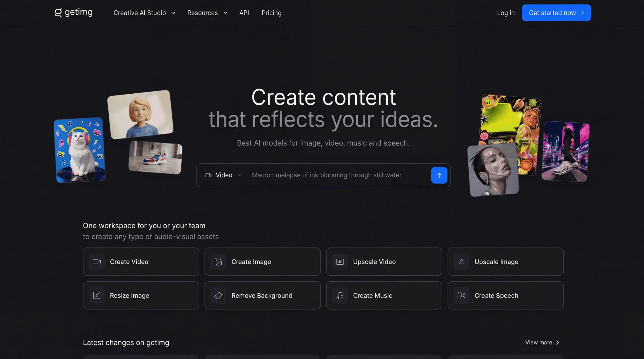Open the Create Image tool card
The image size is (644, 359).
[x=262, y=262]
